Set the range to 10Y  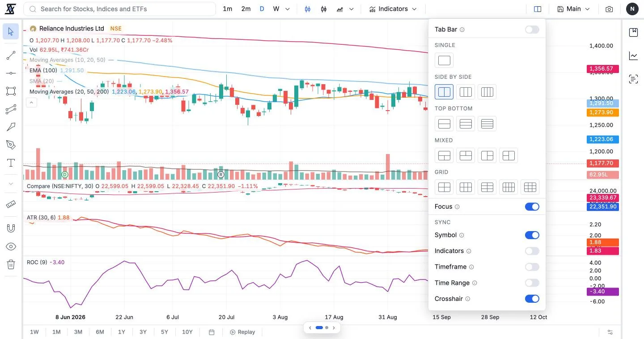coord(187,332)
